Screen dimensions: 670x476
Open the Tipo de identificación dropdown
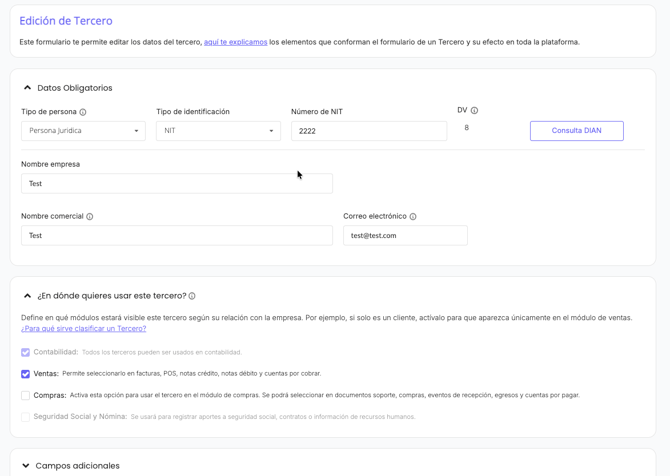point(218,131)
